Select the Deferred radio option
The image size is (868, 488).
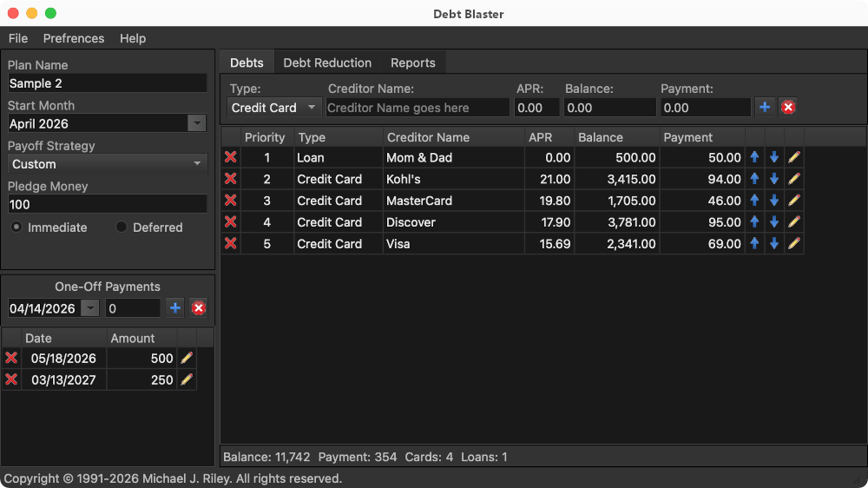point(122,228)
